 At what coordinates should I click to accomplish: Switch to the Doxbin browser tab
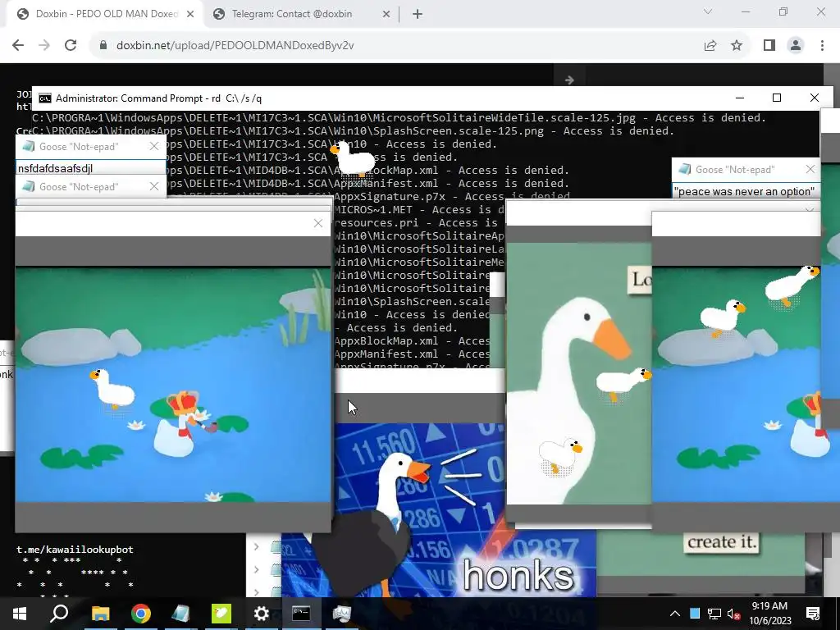pyautogui.click(x=106, y=14)
